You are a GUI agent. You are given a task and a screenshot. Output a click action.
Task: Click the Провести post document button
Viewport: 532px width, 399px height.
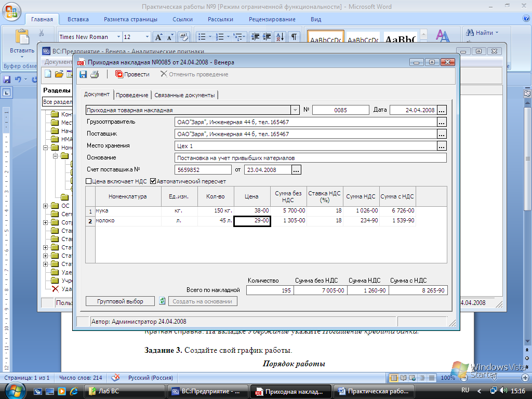click(x=132, y=74)
